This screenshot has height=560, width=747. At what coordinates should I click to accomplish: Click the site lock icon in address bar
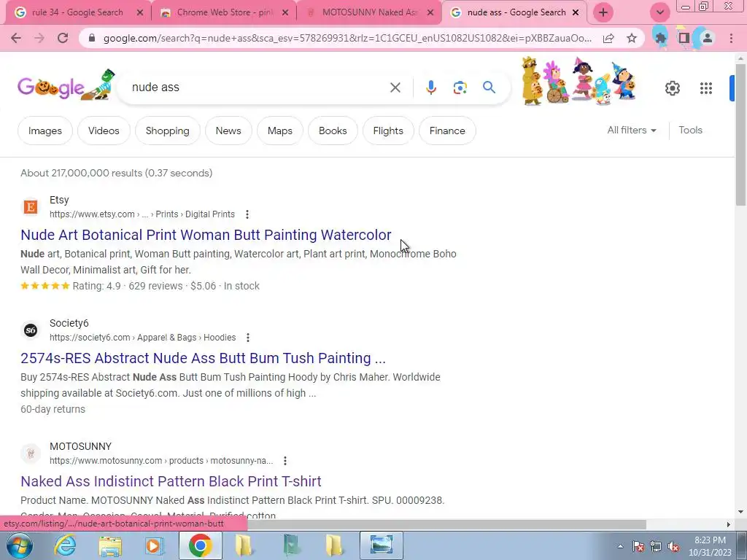click(92, 38)
